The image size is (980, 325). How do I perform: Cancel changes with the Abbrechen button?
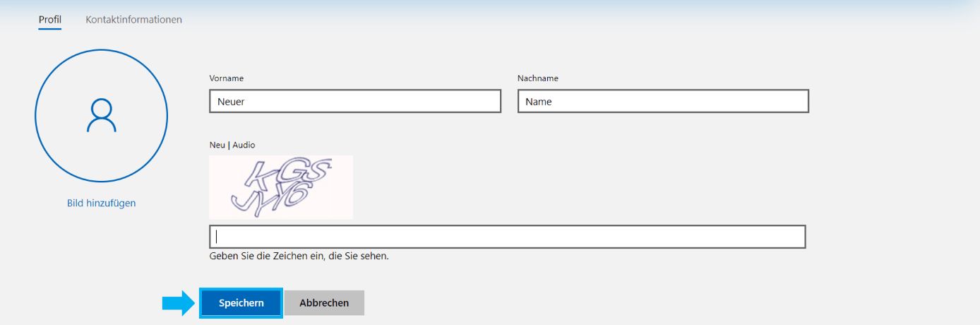[x=324, y=303]
